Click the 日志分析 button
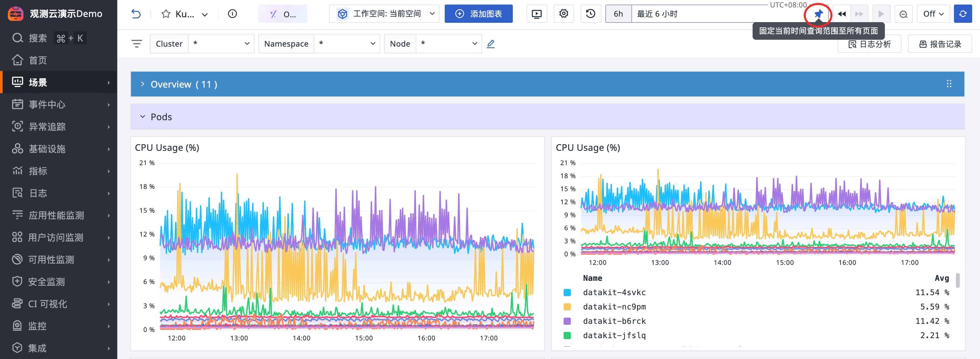Screen dimensions: 980x359 869,44
